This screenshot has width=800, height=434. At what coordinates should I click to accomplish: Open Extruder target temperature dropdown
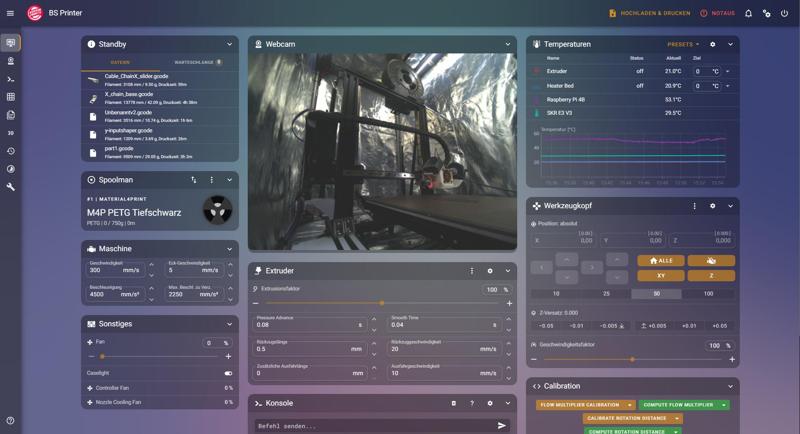[728, 71]
